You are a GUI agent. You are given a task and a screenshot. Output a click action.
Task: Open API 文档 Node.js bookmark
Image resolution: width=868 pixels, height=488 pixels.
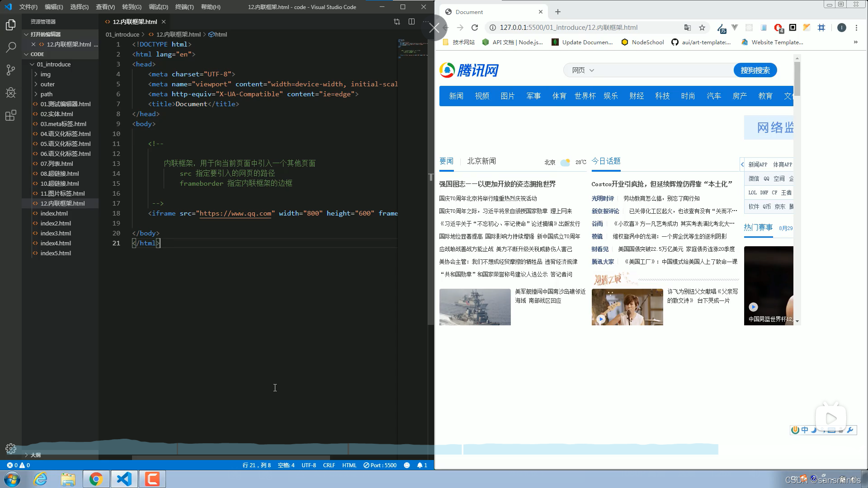(512, 42)
